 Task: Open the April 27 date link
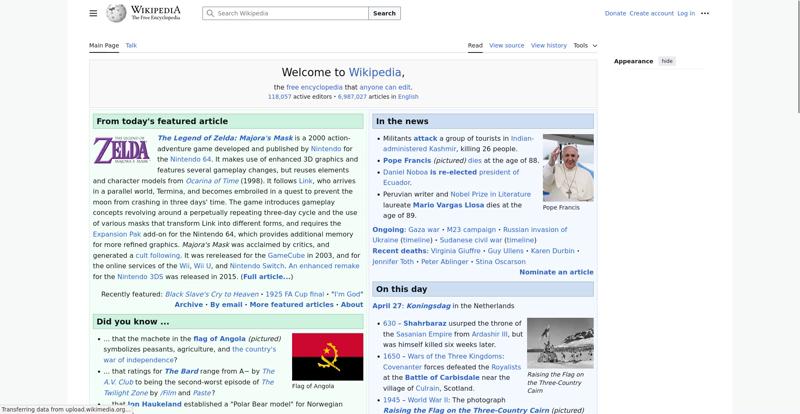tap(387, 306)
